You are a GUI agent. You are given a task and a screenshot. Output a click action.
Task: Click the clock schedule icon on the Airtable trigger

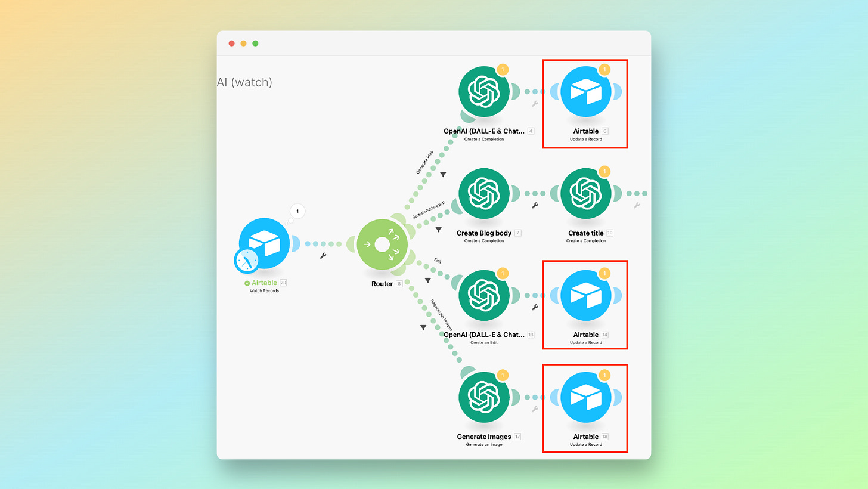tap(247, 261)
